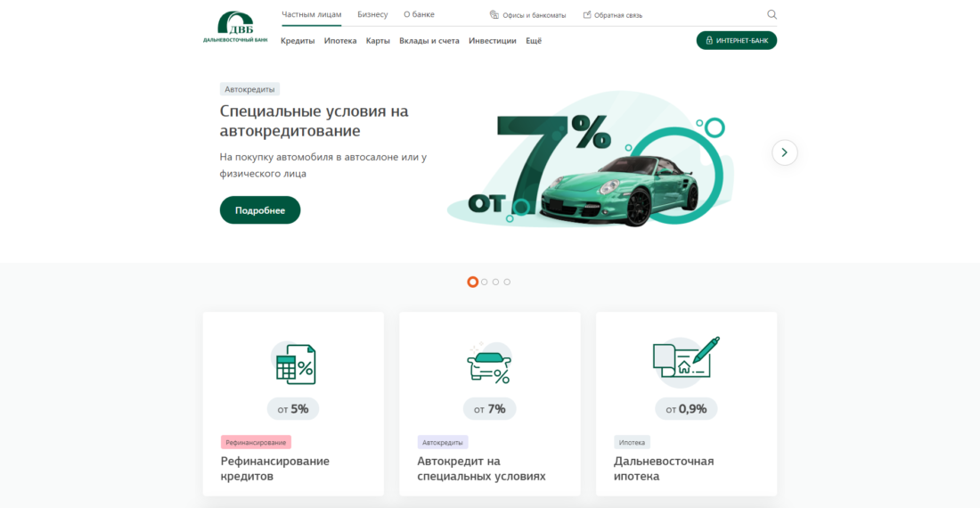This screenshot has width=980, height=508.
Task: Click the Автокредиты tag in banner
Action: [x=249, y=89]
